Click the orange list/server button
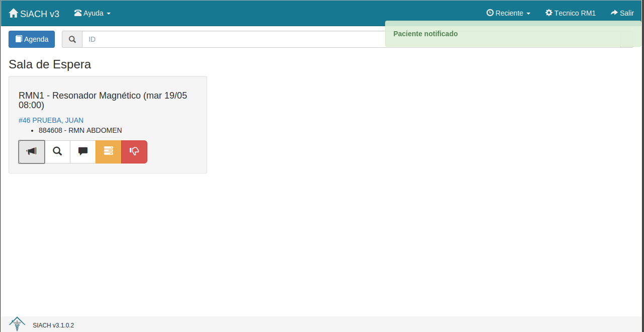The width and height of the screenshot is (644, 332). [x=109, y=151]
